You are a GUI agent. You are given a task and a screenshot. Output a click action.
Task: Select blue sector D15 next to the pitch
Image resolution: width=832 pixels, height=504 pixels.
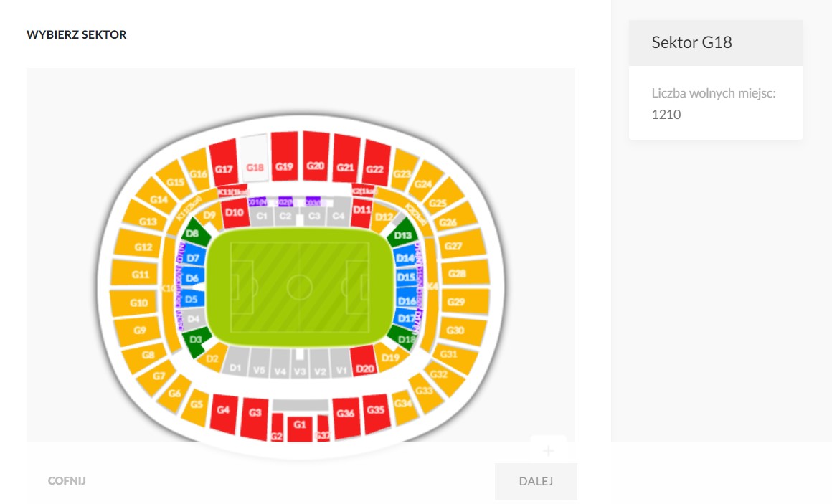point(406,277)
